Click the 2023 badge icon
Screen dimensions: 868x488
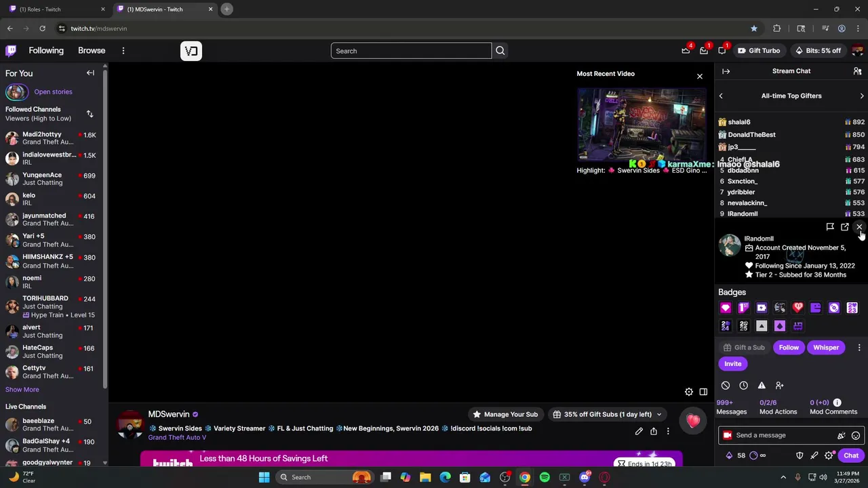(x=852, y=308)
